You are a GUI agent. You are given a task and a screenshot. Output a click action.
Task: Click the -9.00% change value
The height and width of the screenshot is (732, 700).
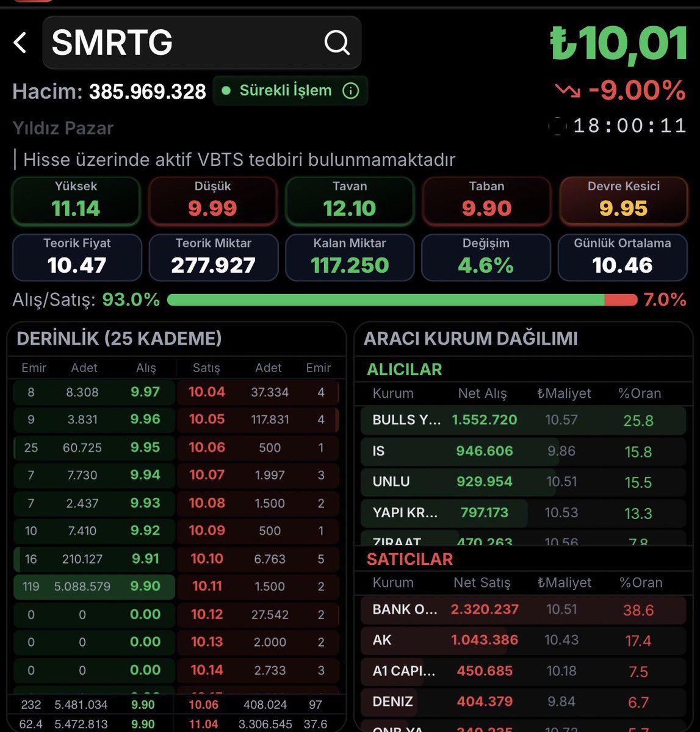point(637,91)
